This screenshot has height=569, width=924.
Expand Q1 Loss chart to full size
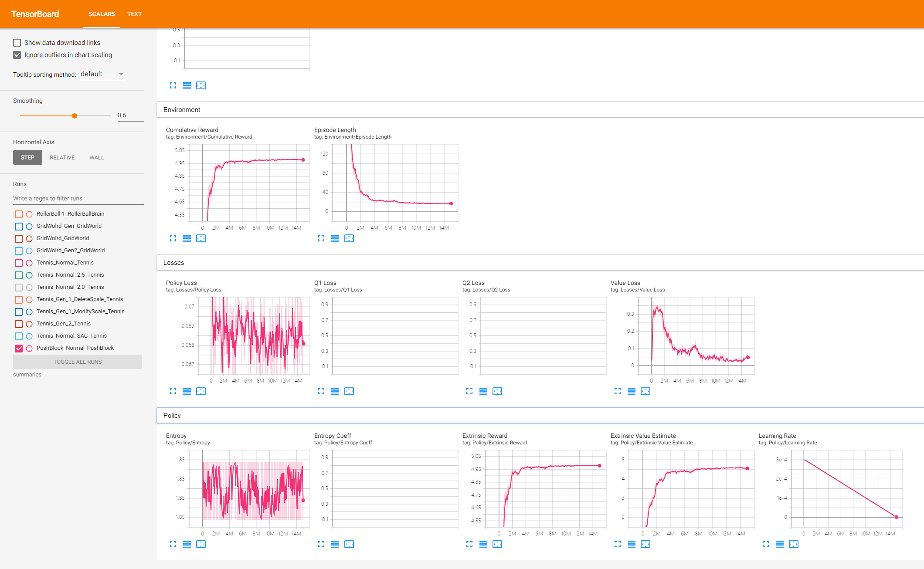[x=321, y=391]
